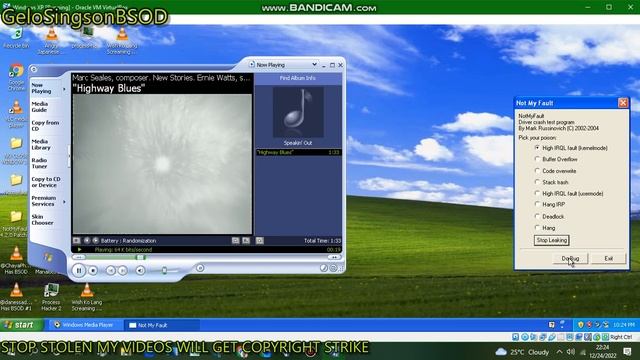Select Deadlock option

tap(549, 216)
